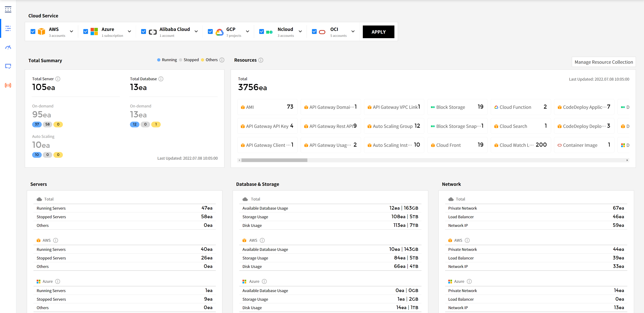This screenshot has height=313, width=644.
Task: Select the Running legend in Total Summary
Action: tap(167, 60)
